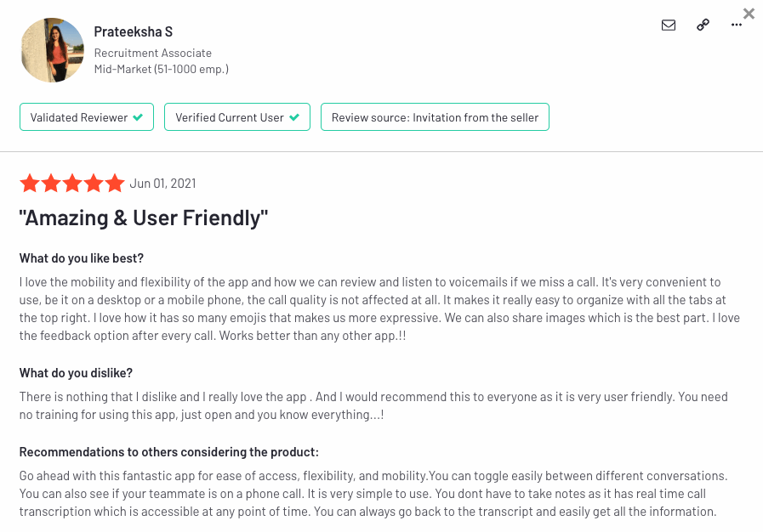This screenshot has width=763, height=532.
Task: Open the review title Amazing & User Friendly
Action: click(x=145, y=218)
